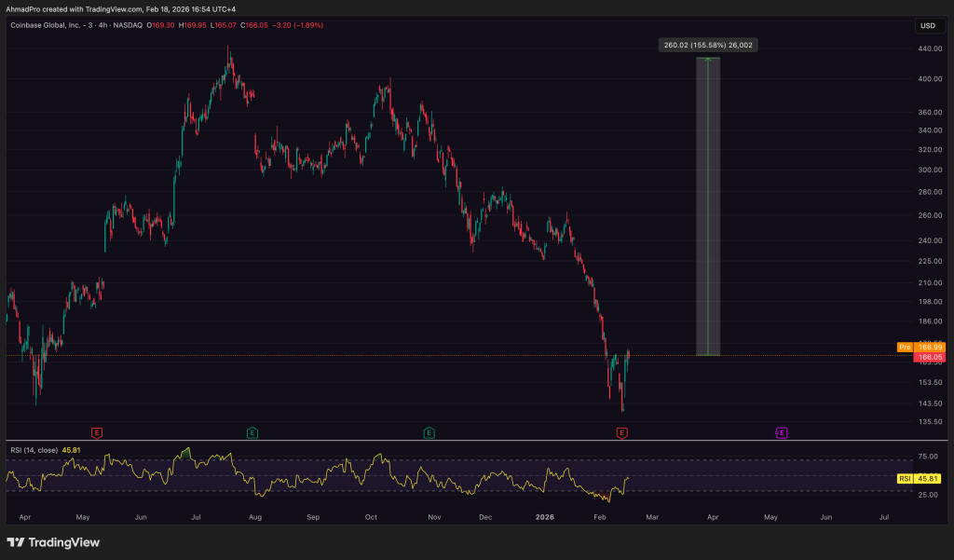The image size is (954, 560).
Task: Click the green arrowhead atop the price range
Action: point(708,60)
